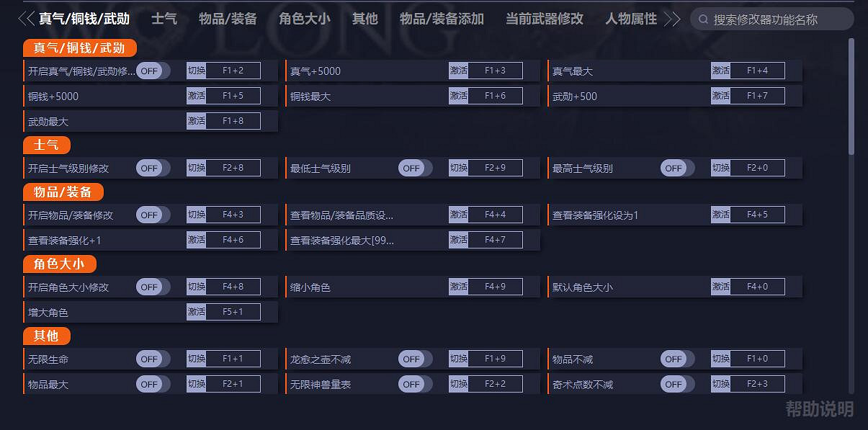This screenshot has height=430, width=868.
Task: Toggle the 奇术点数不减 switch
Action: pos(675,384)
